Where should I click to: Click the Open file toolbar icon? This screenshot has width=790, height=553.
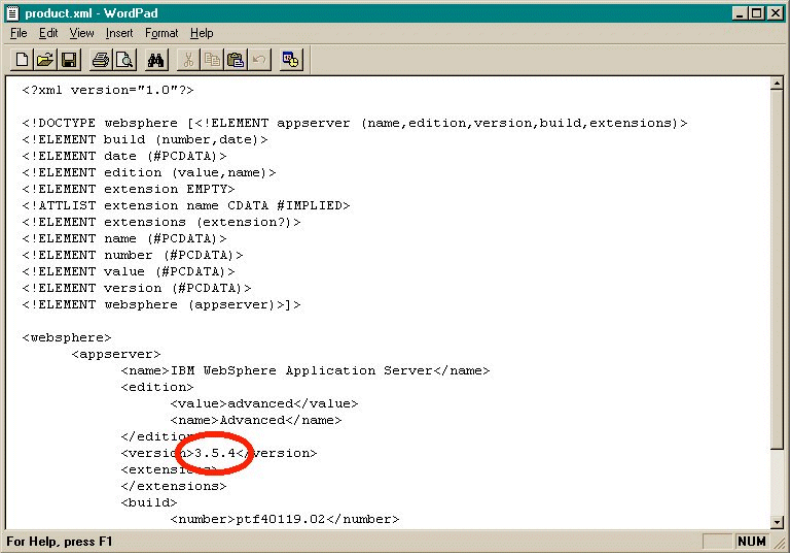coord(45,60)
